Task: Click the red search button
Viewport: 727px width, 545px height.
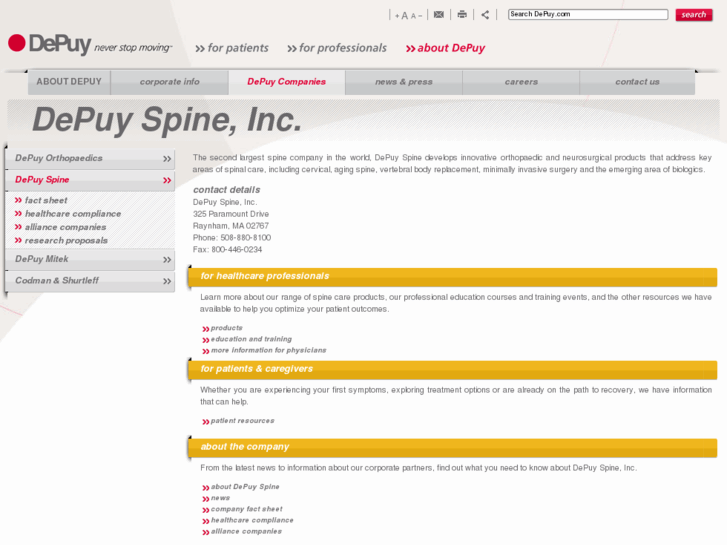Action: [x=694, y=15]
